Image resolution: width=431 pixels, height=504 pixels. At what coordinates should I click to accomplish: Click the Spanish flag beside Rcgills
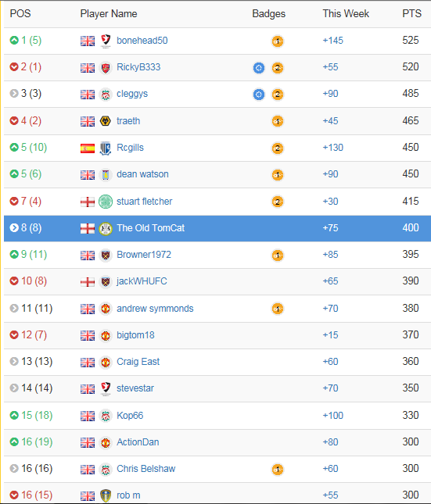click(88, 148)
